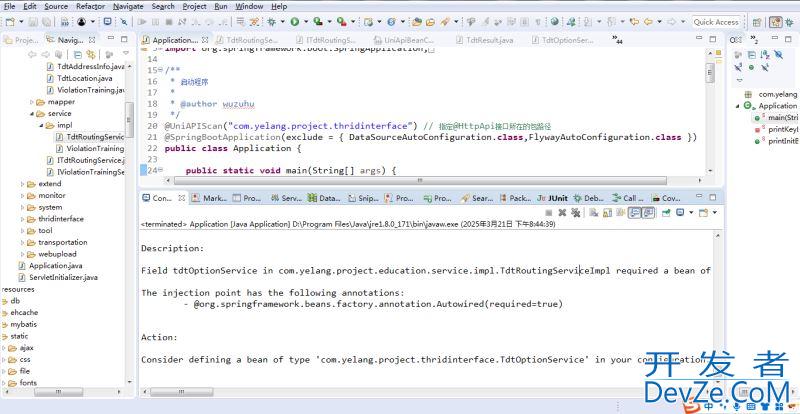Click the green Run button in toolbar
This screenshot has width=800, height=414.
[x=294, y=22]
